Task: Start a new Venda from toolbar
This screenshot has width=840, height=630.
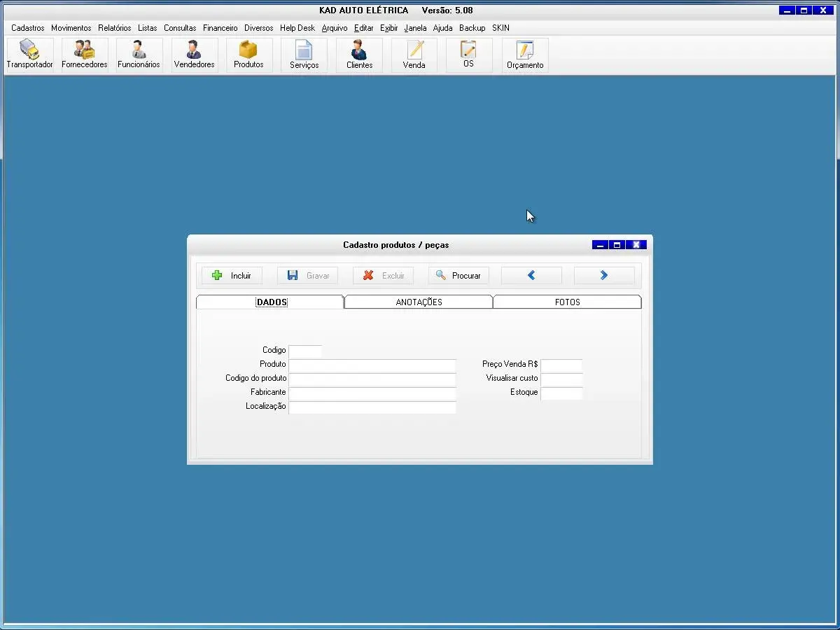Action: [x=414, y=55]
